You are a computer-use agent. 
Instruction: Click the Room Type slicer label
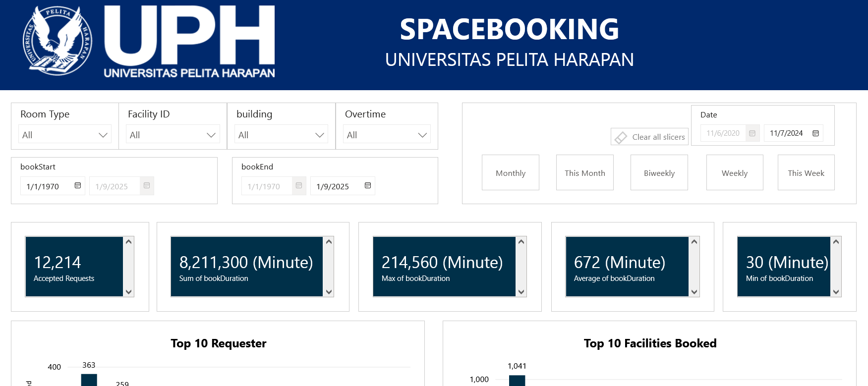point(45,114)
